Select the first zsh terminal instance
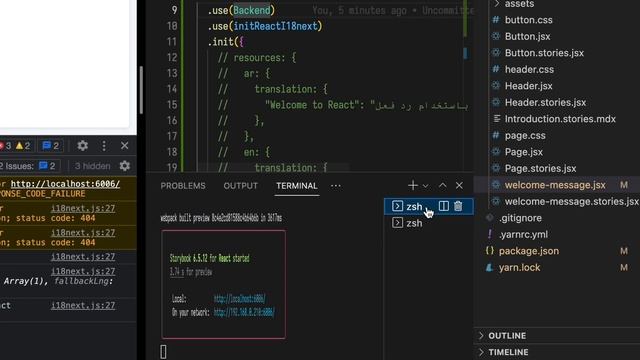Image resolution: width=640 pixels, height=360 pixels. pyautogui.click(x=429, y=207)
